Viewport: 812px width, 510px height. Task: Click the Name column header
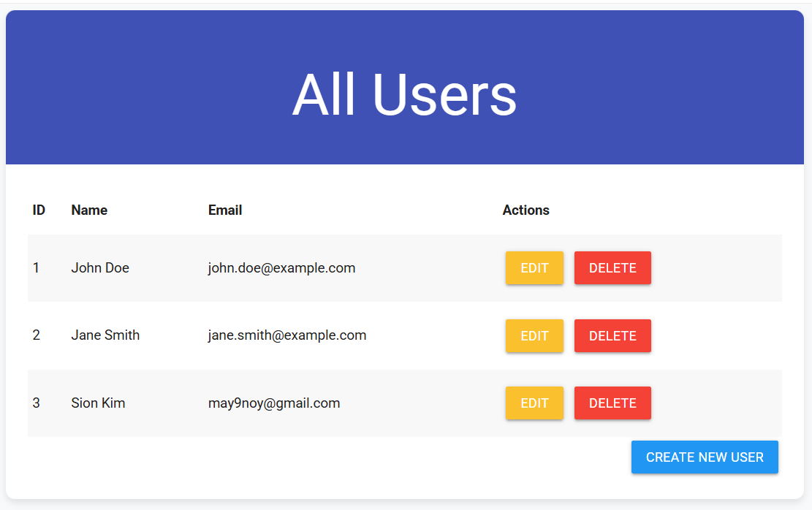tap(90, 210)
